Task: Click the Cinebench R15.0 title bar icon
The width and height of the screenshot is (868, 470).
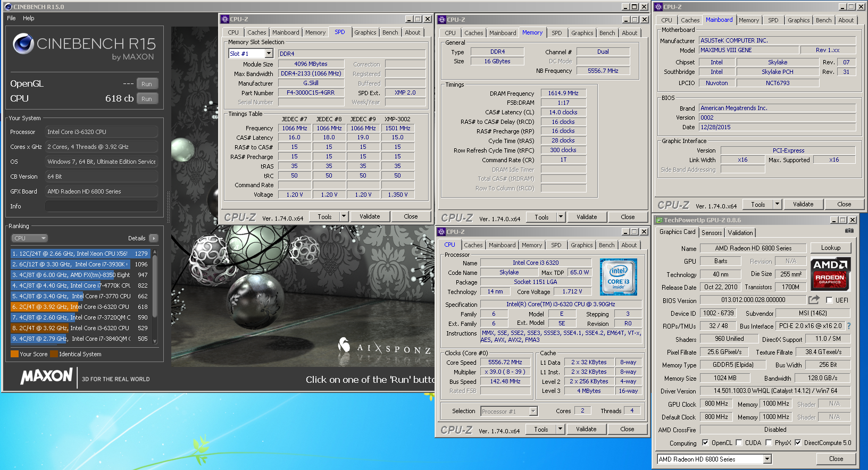Action: (8, 7)
